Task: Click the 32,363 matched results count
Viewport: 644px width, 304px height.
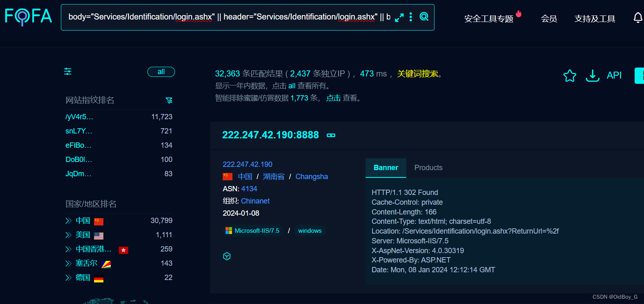Action: point(228,74)
